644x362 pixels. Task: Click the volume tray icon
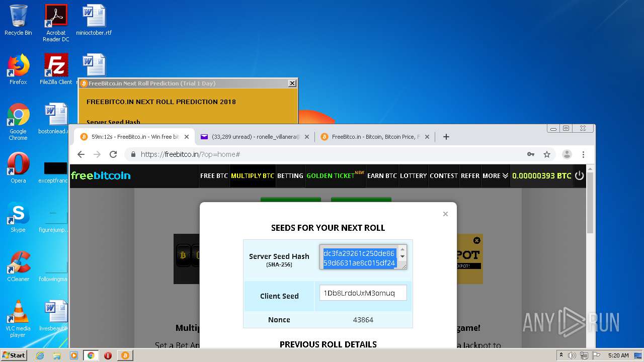pos(572,355)
